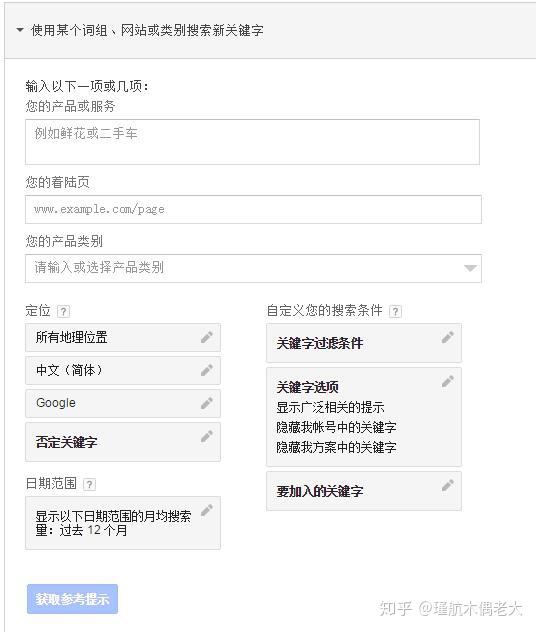Edit 关键字过滤条件 via pencil icon
The width and height of the screenshot is (536, 632).
pos(448,337)
